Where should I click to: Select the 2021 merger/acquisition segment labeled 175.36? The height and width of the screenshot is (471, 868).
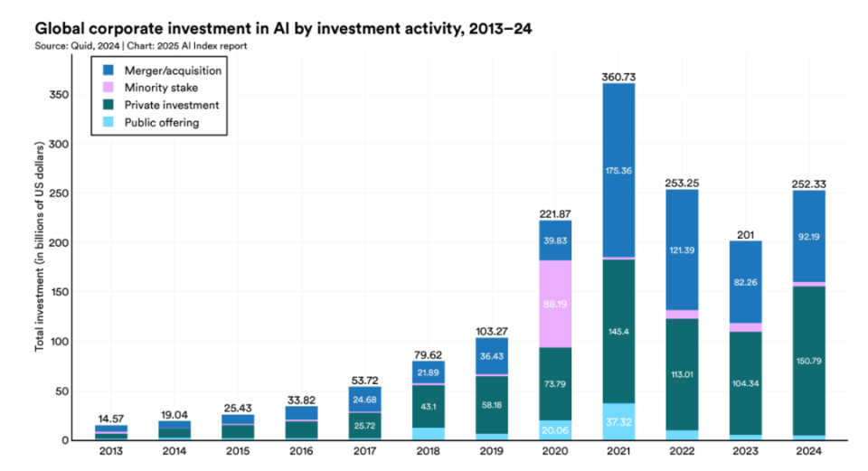tap(618, 170)
